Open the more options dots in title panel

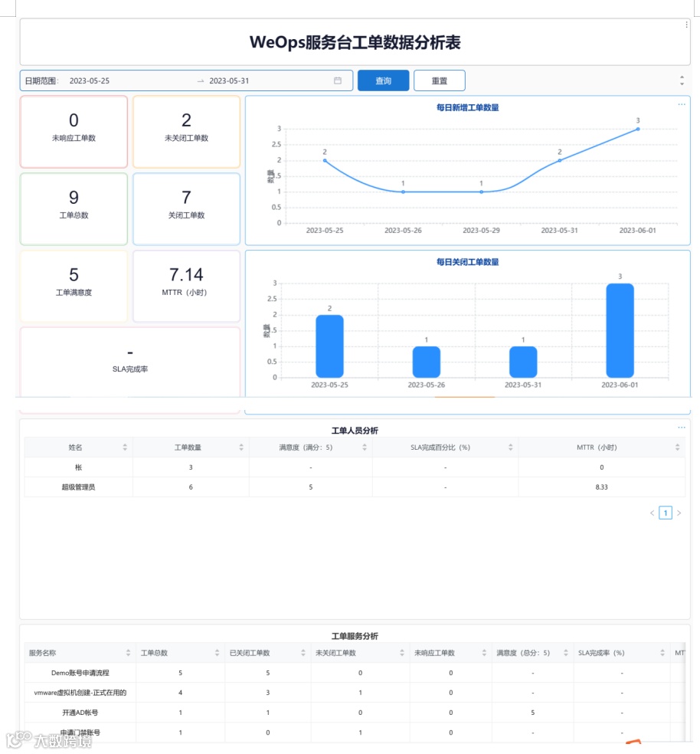click(686, 25)
